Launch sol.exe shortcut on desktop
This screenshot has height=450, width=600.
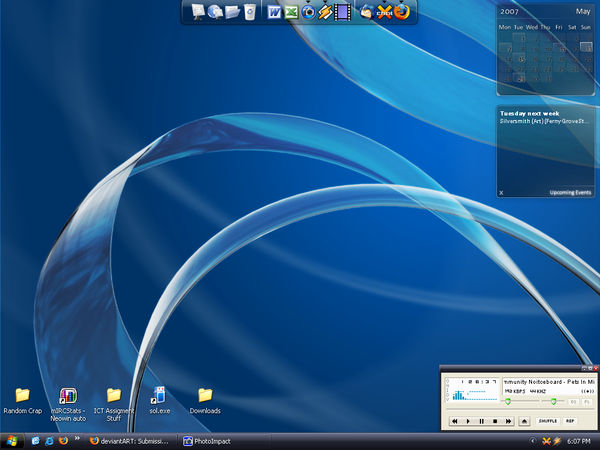pos(160,400)
